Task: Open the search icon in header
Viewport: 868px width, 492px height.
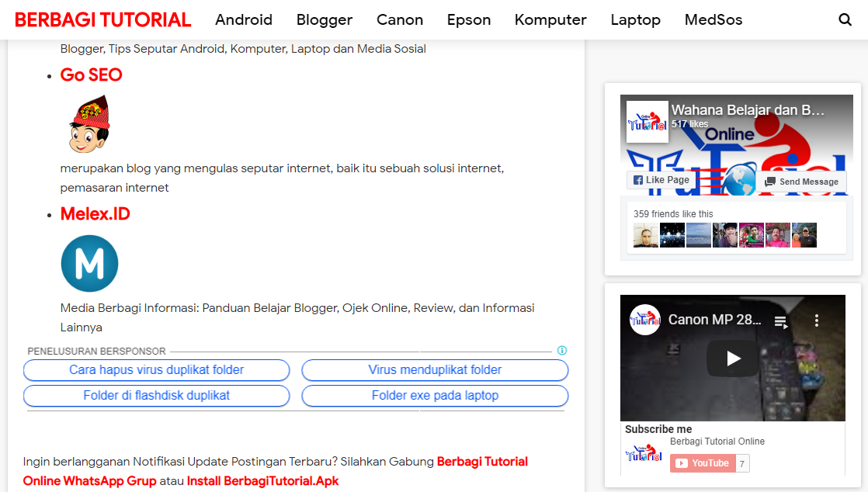Action: [845, 20]
